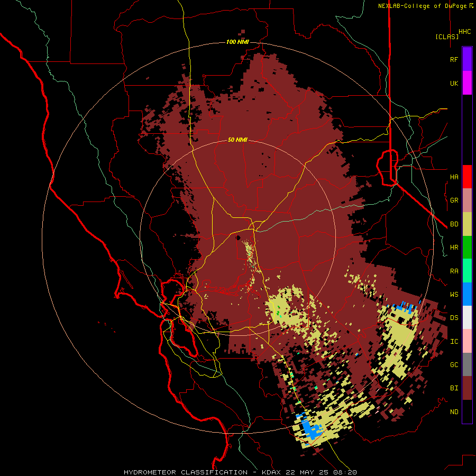Screen dimensions: 476x476
Task: Click the 50 NMI range ring label
Action: (237, 140)
